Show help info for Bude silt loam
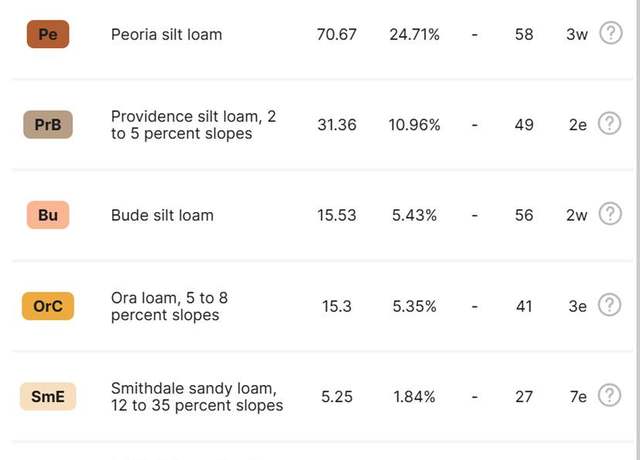The height and width of the screenshot is (460, 640). (610, 214)
